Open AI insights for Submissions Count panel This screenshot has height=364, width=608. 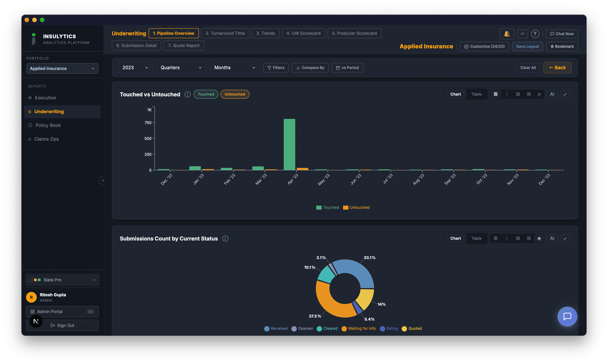tap(552, 238)
